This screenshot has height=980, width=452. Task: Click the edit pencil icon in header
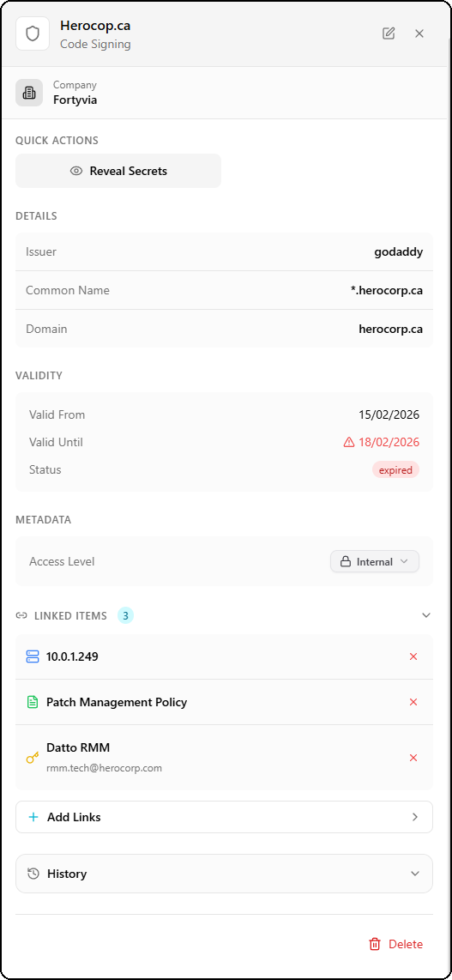tap(389, 33)
